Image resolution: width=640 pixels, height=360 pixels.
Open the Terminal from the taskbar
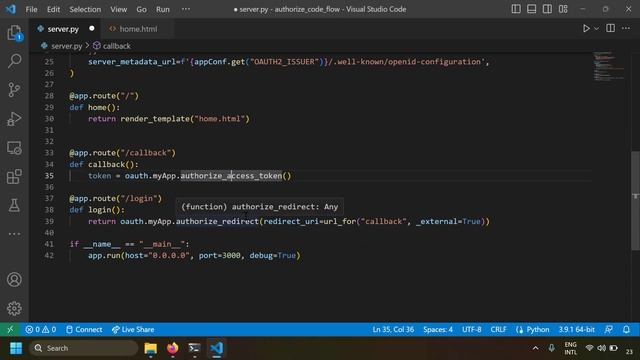coord(194,348)
